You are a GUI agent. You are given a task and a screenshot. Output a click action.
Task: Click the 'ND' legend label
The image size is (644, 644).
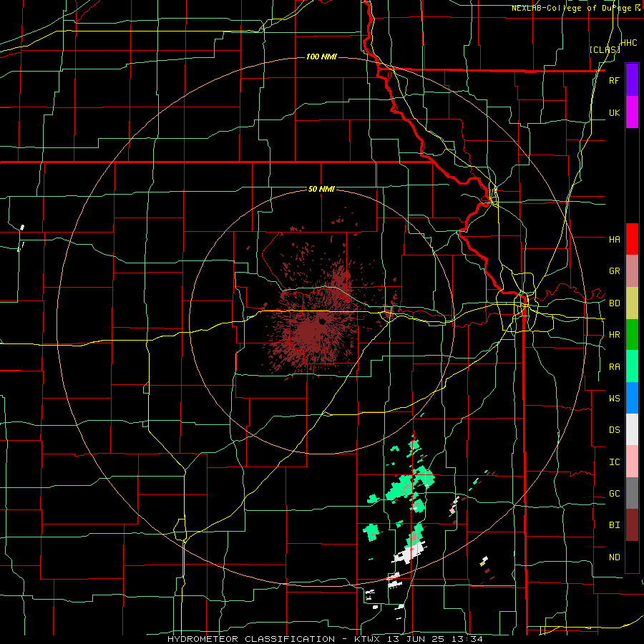(614, 557)
